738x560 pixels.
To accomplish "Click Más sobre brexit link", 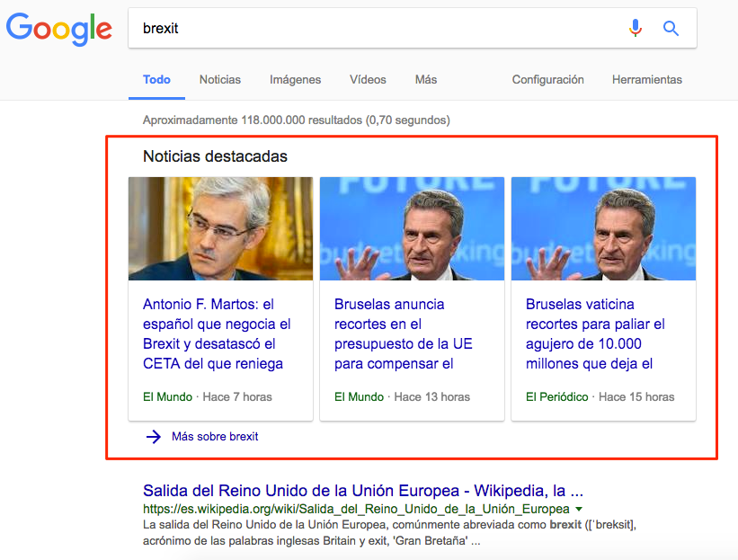I will [x=215, y=437].
